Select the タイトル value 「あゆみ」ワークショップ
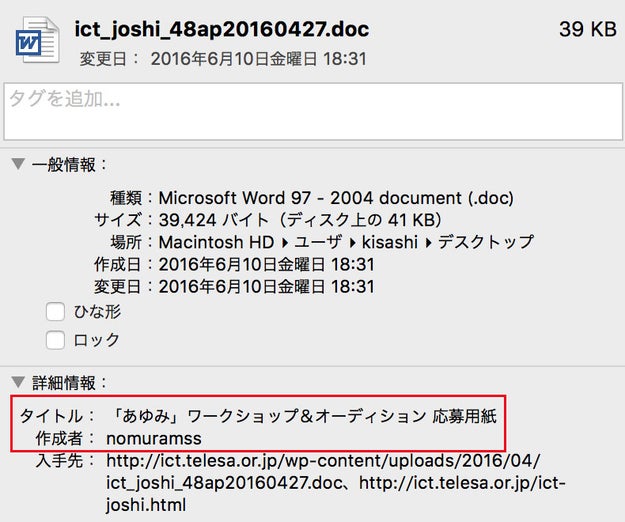 [310, 414]
